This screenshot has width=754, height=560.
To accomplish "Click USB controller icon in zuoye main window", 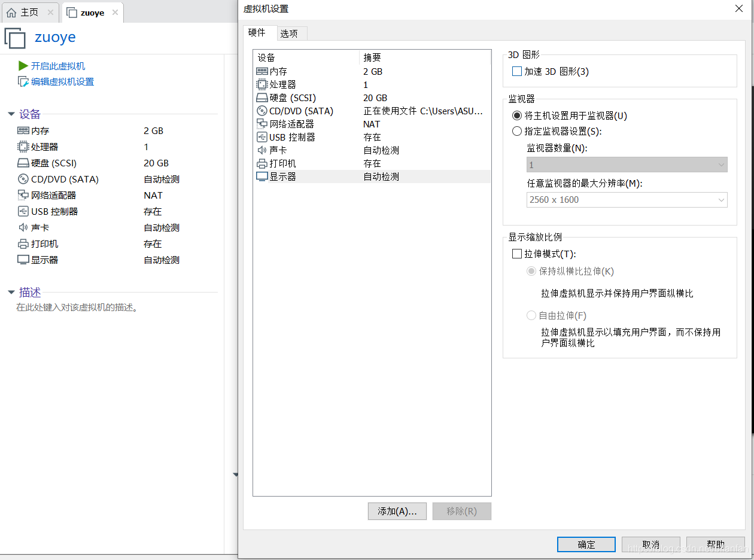I will coord(23,211).
